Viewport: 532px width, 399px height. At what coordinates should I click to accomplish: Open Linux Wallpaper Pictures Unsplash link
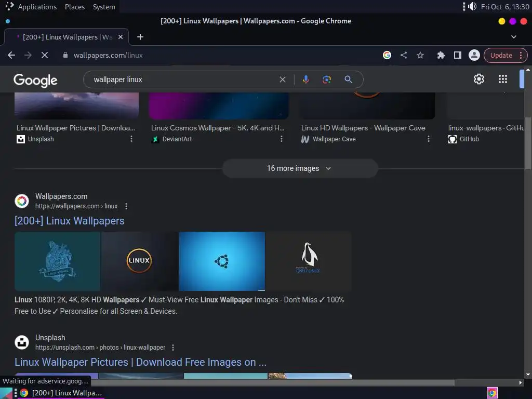pos(140,362)
